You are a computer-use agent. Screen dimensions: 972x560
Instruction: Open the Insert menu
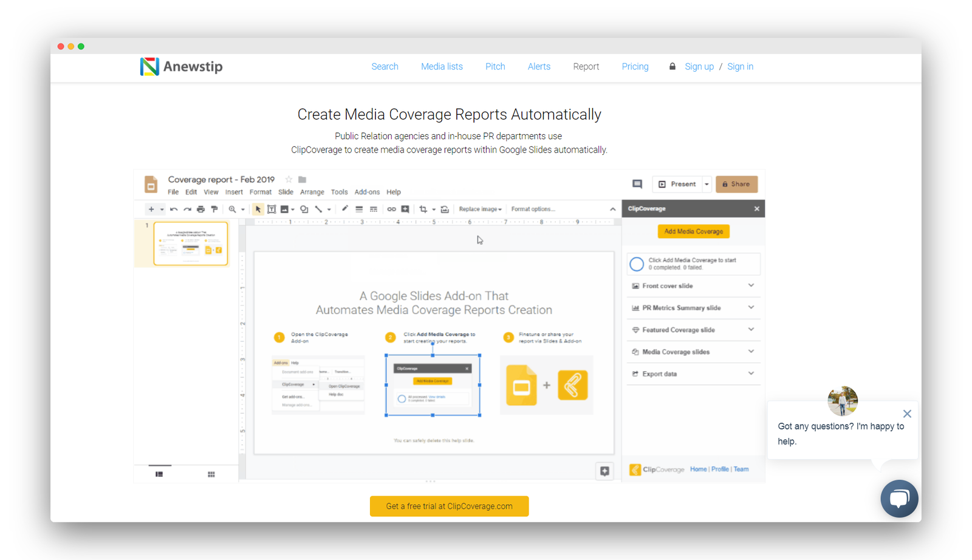click(234, 192)
